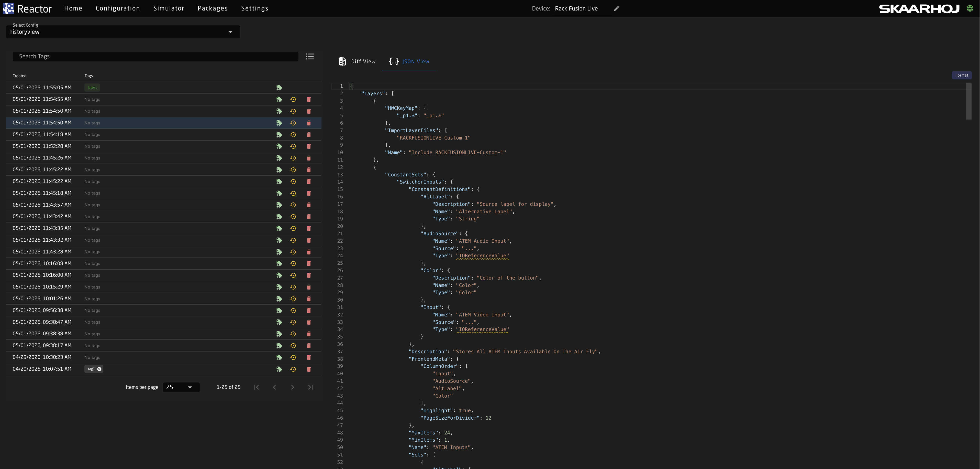Restore the 11:45:18 AM config version
Image resolution: width=980 pixels, height=469 pixels.
coord(293,193)
